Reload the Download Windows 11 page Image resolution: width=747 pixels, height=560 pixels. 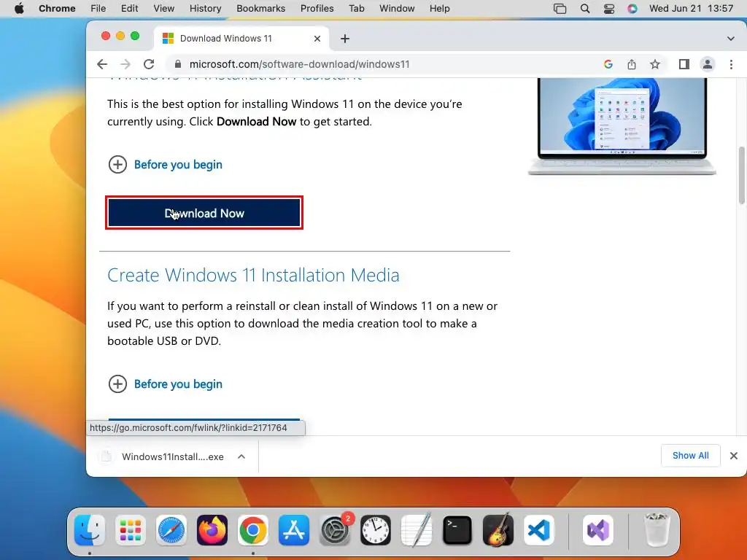coord(149,64)
